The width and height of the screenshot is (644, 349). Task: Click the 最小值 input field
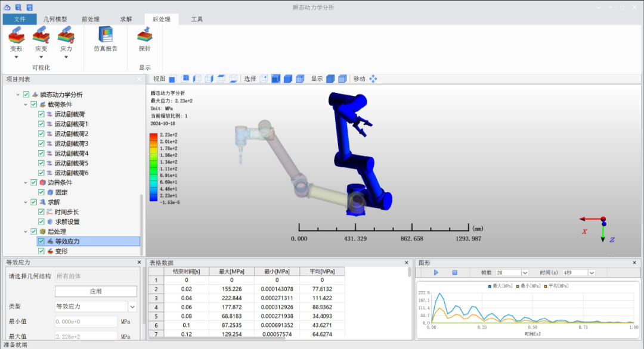(86, 322)
